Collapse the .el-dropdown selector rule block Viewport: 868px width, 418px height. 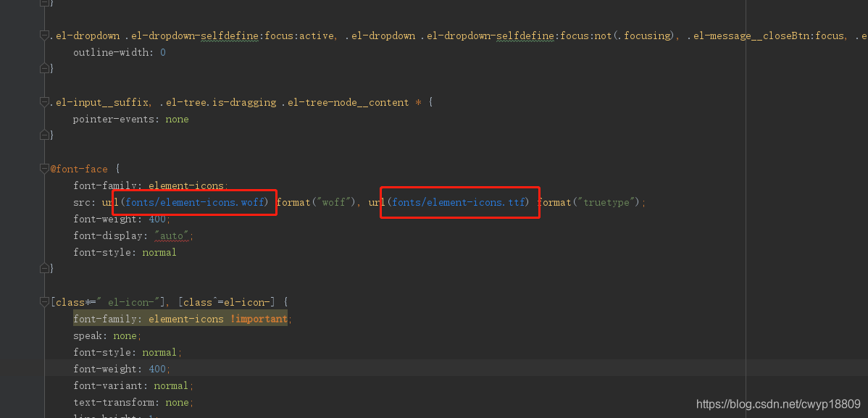point(43,36)
